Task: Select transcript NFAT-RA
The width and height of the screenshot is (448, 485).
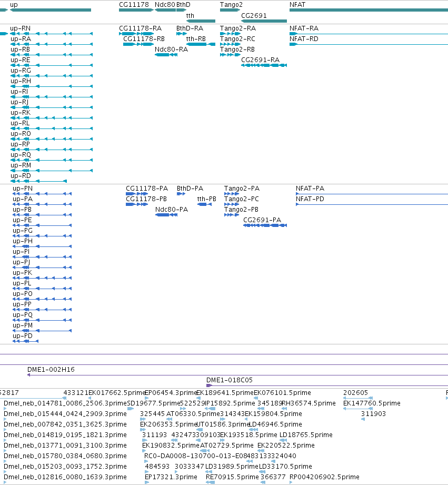Action: [x=369, y=34]
